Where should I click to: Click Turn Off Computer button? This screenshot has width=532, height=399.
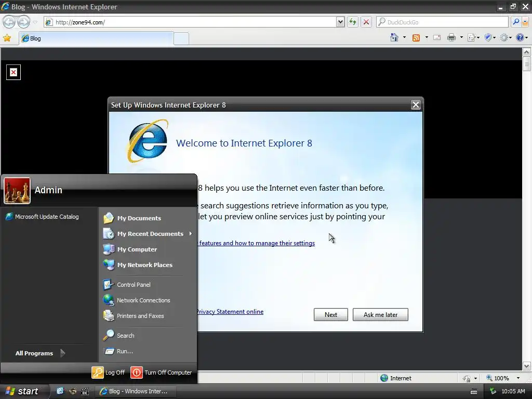click(161, 373)
